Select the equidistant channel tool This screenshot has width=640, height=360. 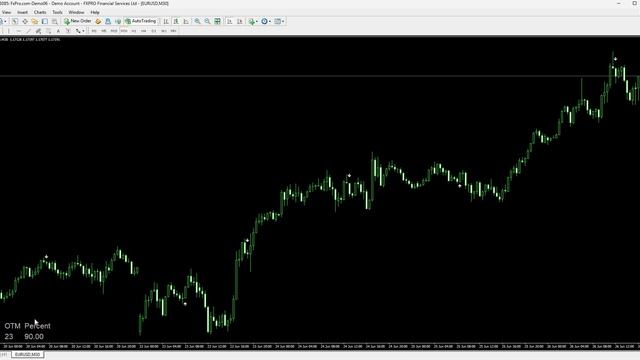click(x=38, y=31)
